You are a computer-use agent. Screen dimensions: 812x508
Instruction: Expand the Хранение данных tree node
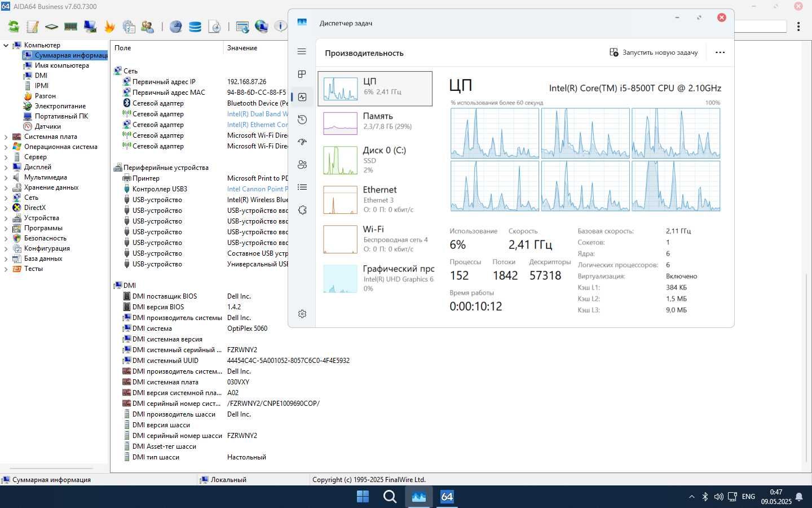tap(6, 187)
